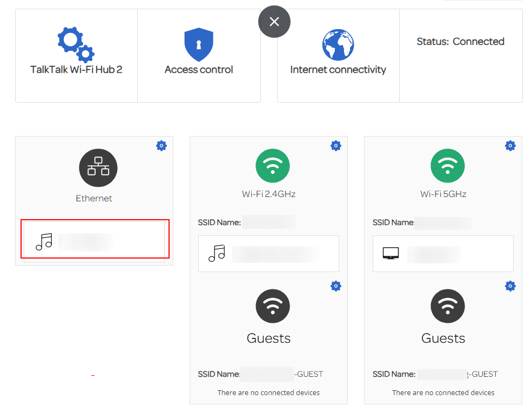Viewport: 532px width, 407px height.
Task: Open Ethernet settings gear
Action: click(161, 146)
